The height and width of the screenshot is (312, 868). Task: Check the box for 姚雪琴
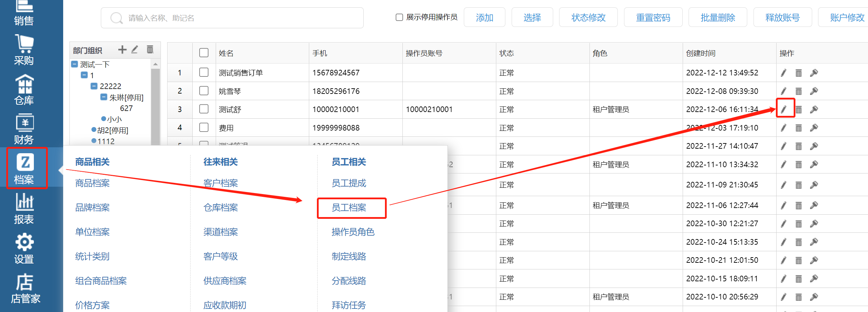click(204, 91)
